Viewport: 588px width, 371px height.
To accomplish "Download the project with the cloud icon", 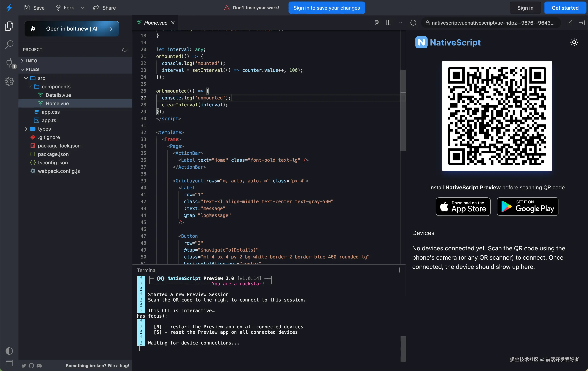I will (x=125, y=50).
